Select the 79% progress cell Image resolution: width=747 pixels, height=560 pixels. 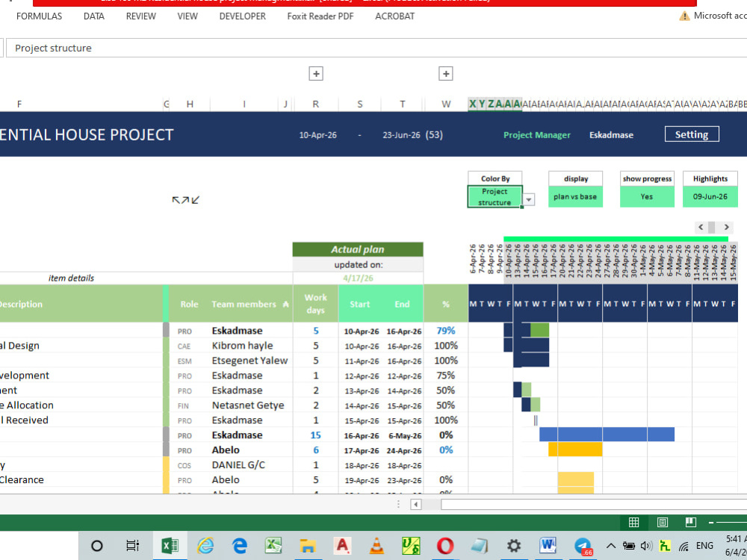tap(445, 331)
